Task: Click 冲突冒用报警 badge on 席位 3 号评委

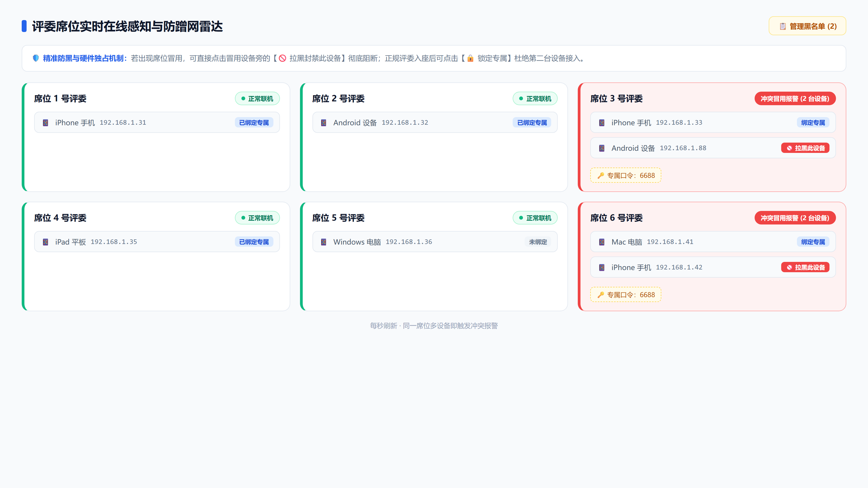Action: (795, 98)
